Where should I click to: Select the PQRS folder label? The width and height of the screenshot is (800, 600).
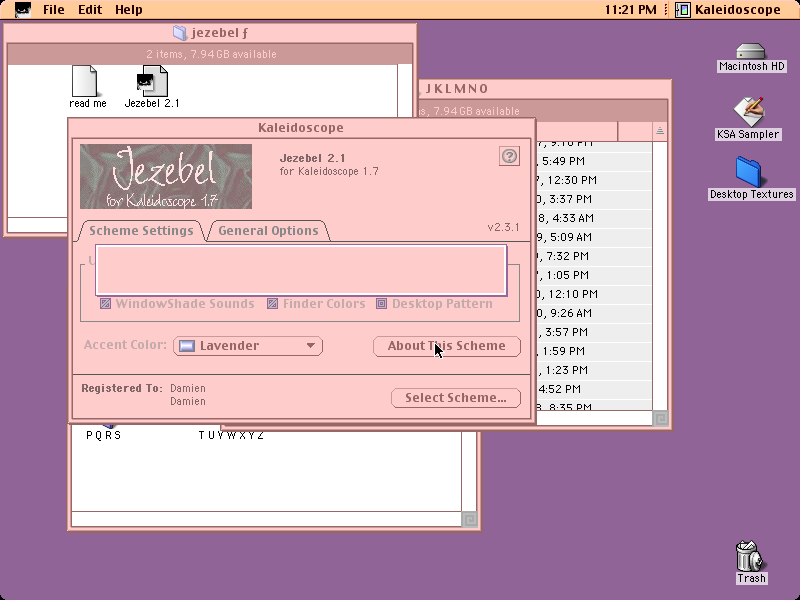(x=104, y=435)
